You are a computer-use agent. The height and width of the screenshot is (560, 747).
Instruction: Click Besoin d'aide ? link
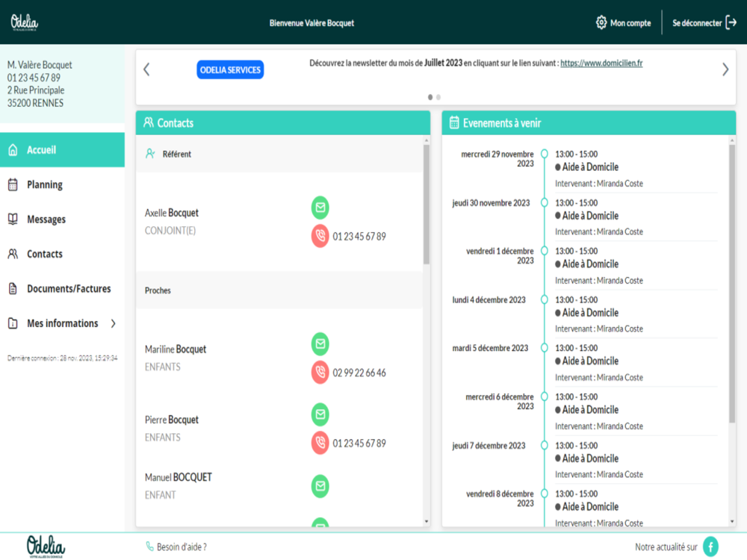182,547
